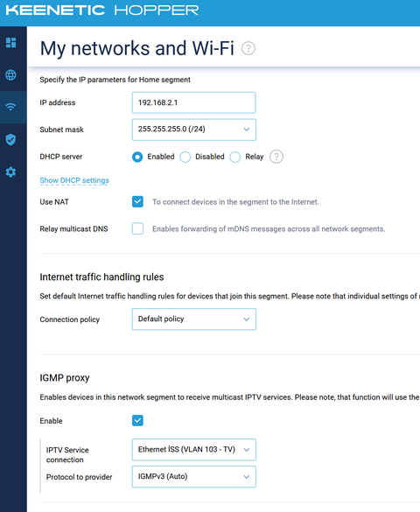The image size is (420, 512).
Task: Open the dashboard sidebar icon
Action: [x=10, y=43]
